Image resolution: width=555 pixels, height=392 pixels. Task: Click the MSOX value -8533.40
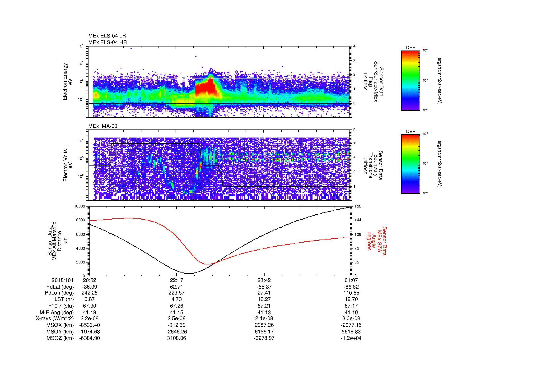point(90,325)
